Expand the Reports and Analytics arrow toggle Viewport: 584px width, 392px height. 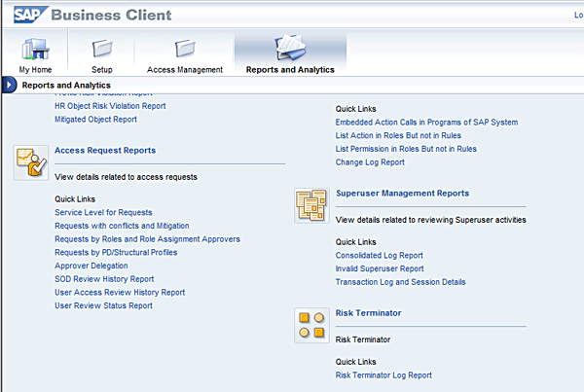tap(10, 85)
